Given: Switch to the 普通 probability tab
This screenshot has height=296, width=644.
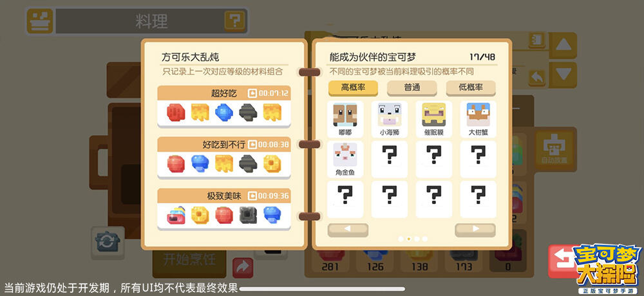Looking at the screenshot, I should [x=412, y=88].
